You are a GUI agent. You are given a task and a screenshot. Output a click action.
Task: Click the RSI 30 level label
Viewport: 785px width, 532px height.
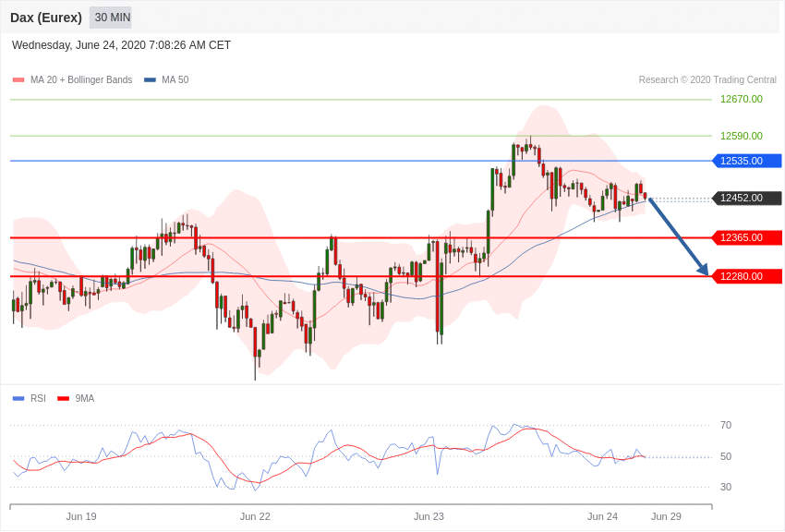[x=726, y=487]
